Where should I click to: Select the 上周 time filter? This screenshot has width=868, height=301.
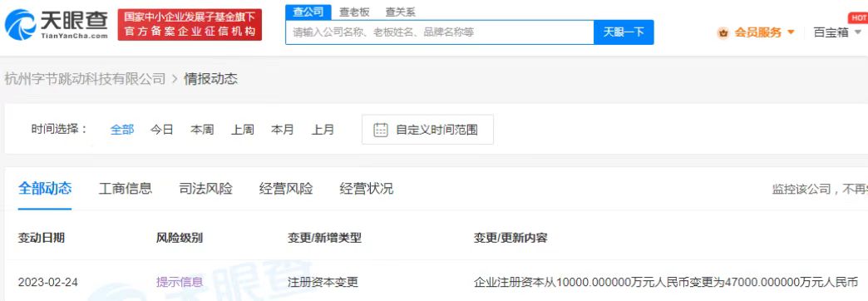[243, 130]
